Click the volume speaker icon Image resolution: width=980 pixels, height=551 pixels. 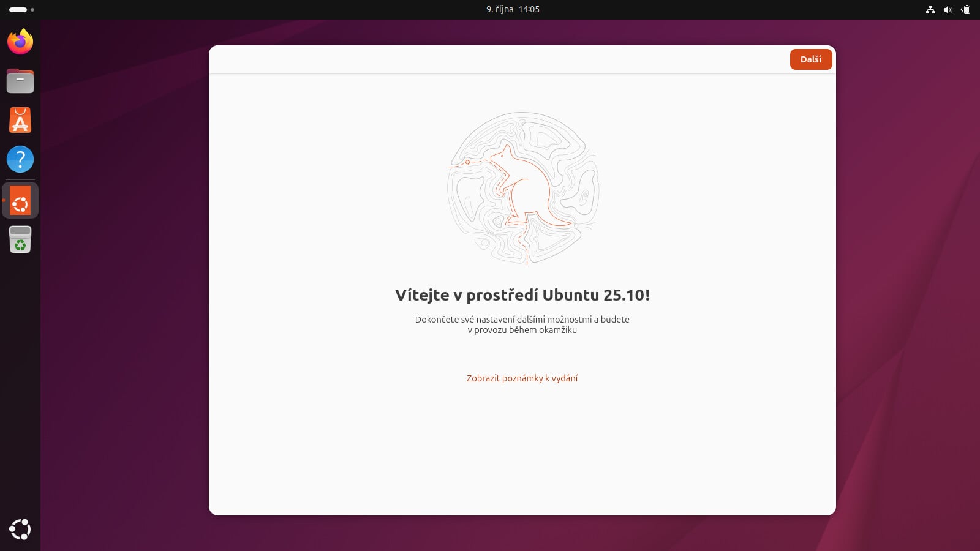click(948, 9)
